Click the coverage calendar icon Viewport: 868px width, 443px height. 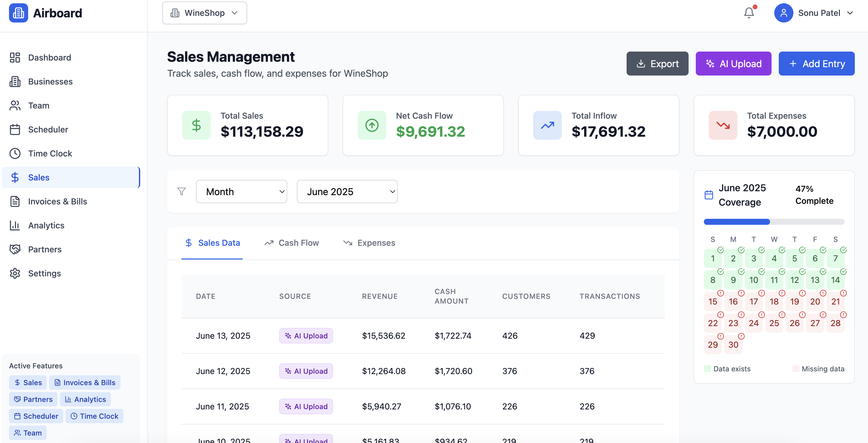(x=709, y=195)
